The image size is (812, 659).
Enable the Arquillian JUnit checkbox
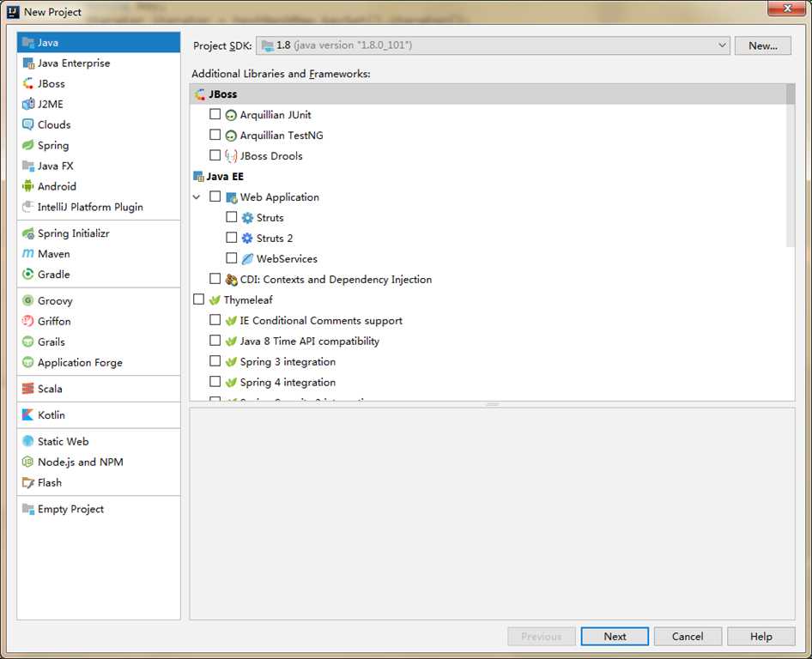(x=215, y=114)
